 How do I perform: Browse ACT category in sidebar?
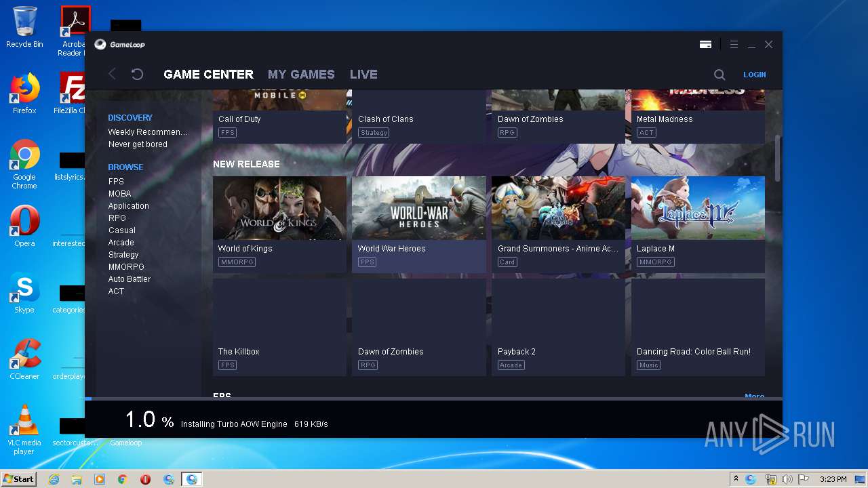(116, 291)
